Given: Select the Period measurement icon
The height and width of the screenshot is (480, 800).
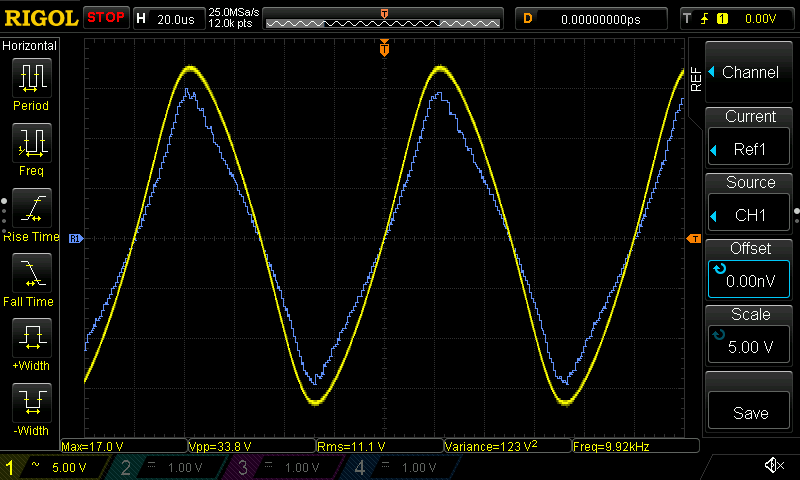Looking at the screenshot, I should tap(31, 84).
